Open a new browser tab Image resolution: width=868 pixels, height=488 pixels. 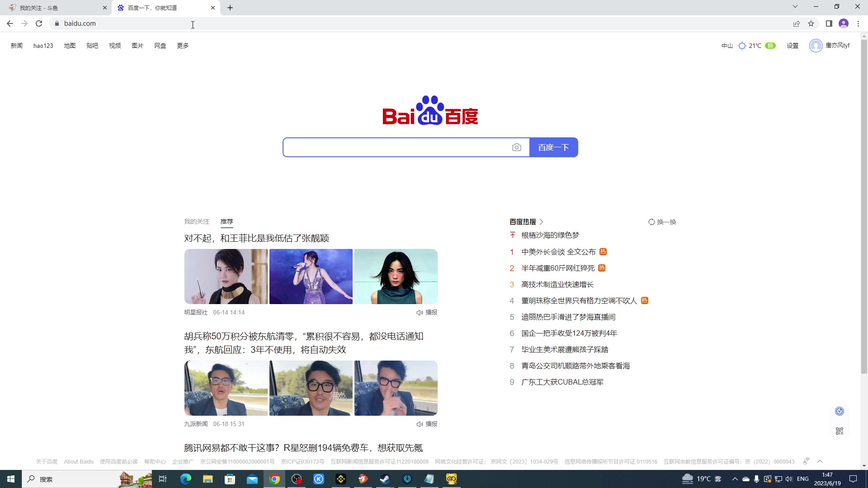(x=230, y=8)
